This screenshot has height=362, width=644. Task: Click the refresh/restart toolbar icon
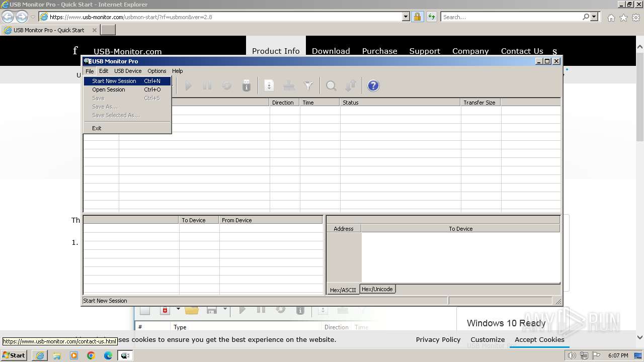(x=227, y=86)
